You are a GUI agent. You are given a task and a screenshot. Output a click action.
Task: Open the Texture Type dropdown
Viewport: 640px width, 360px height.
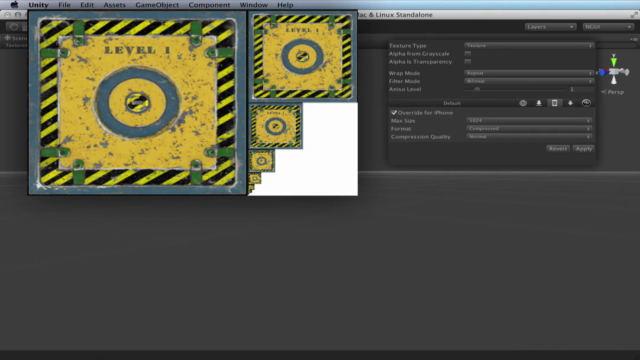point(529,46)
